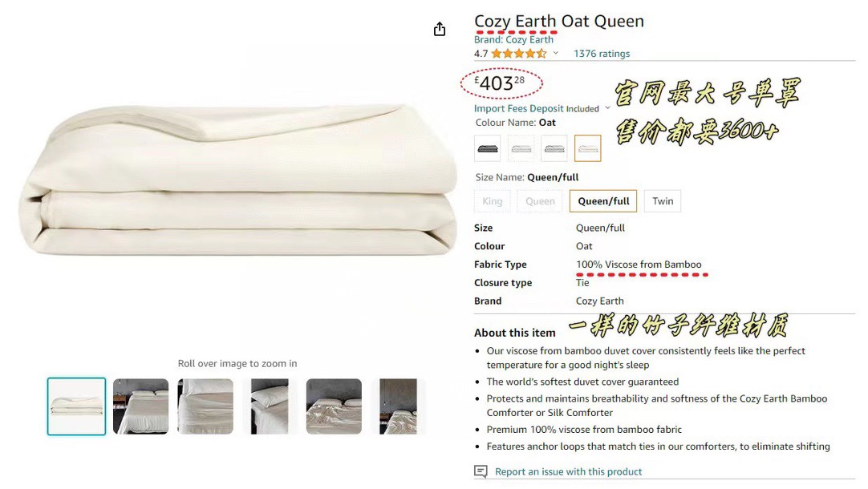Keep Queen/full size selected by clicking it
This screenshot has width=868, height=489.
602,200
